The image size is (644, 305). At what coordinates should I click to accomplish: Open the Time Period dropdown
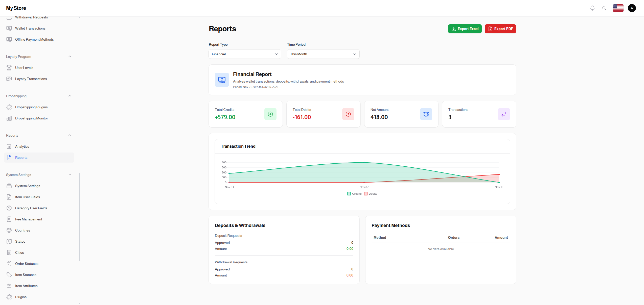tap(323, 54)
